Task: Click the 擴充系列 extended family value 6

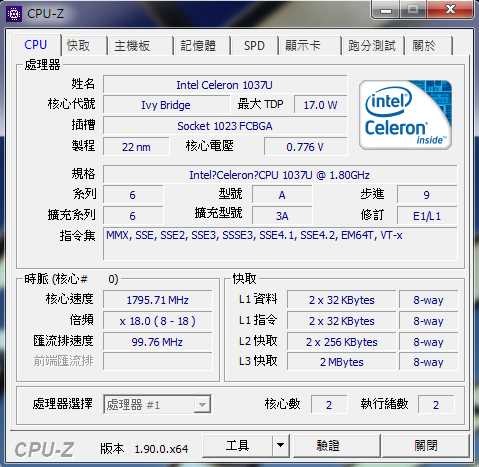Action: [x=133, y=216]
